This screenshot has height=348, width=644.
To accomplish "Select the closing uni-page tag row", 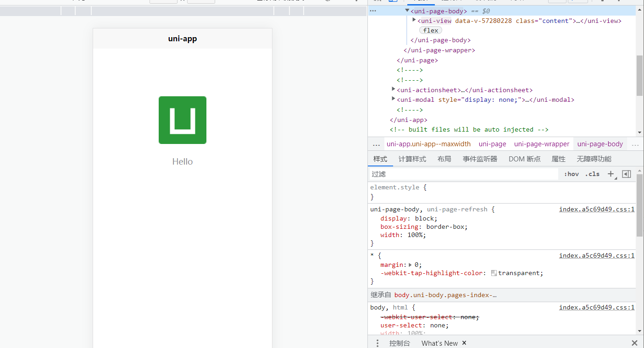I will click(417, 60).
